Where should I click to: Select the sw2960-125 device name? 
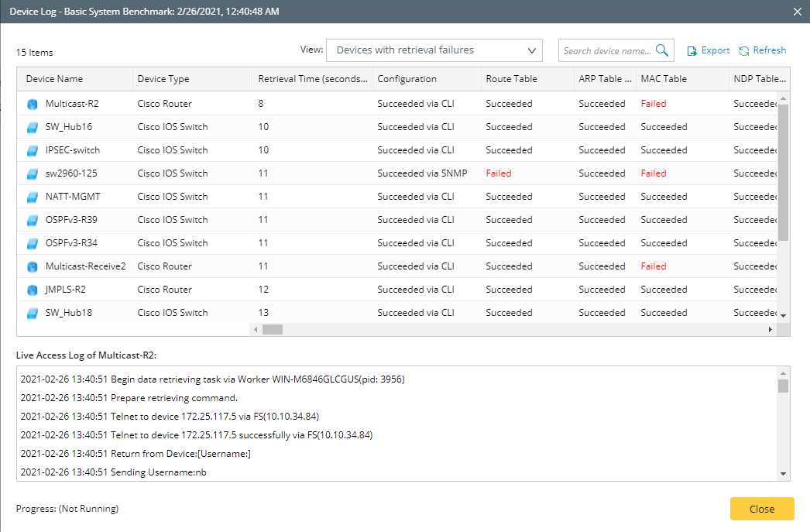coord(71,173)
